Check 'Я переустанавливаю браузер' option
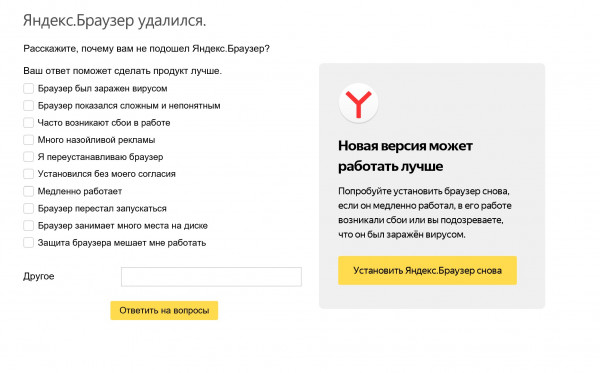Image resolution: width=600 pixels, height=373 pixels. coord(28,157)
